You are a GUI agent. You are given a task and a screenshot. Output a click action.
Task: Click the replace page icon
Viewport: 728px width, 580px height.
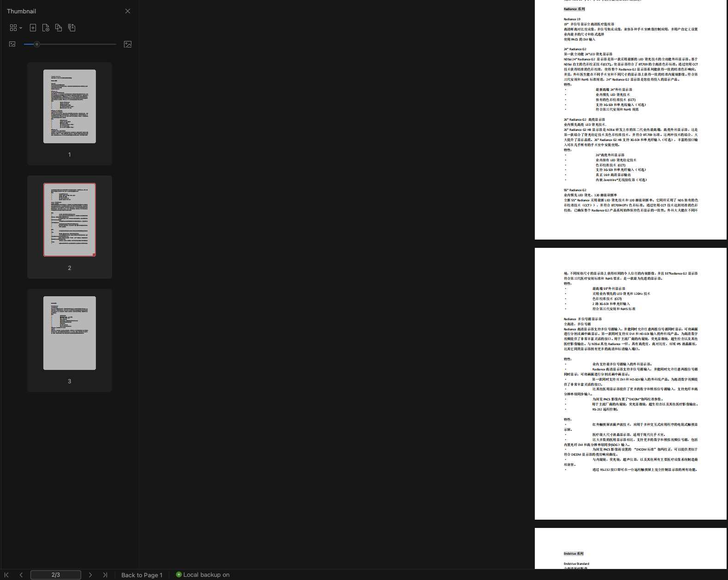59,28
